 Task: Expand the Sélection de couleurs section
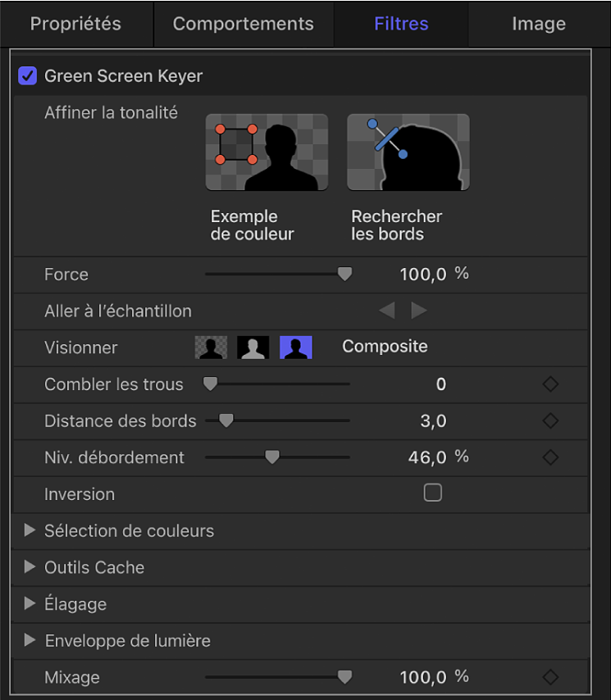click(30, 531)
